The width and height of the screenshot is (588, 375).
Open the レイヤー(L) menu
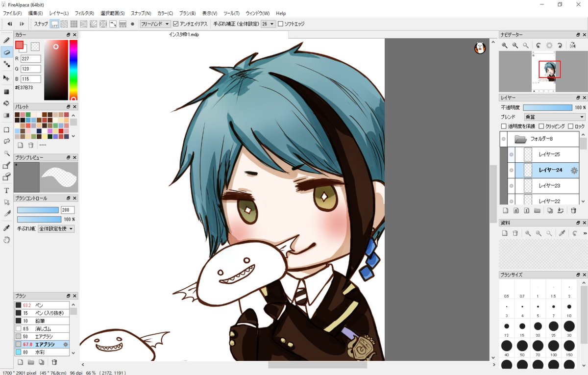click(x=59, y=13)
